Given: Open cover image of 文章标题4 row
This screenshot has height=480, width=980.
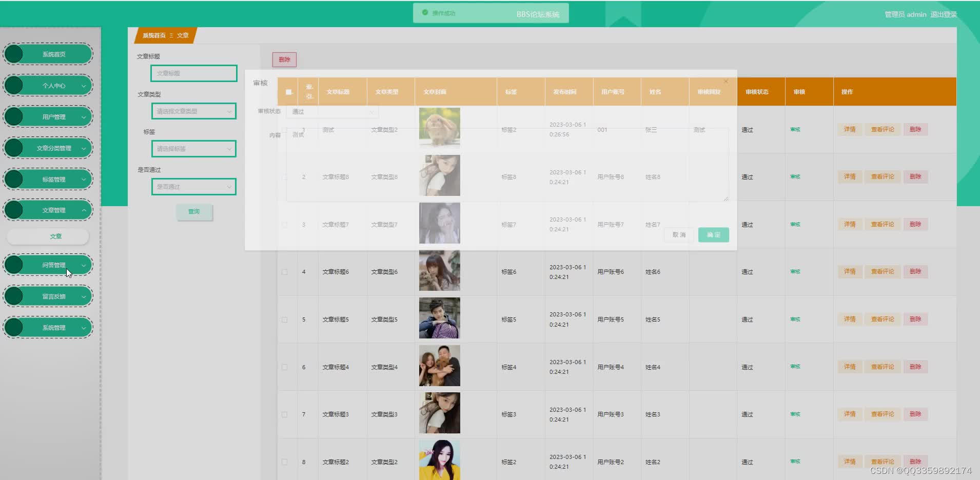Looking at the screenshot, I should click(440, 366).
